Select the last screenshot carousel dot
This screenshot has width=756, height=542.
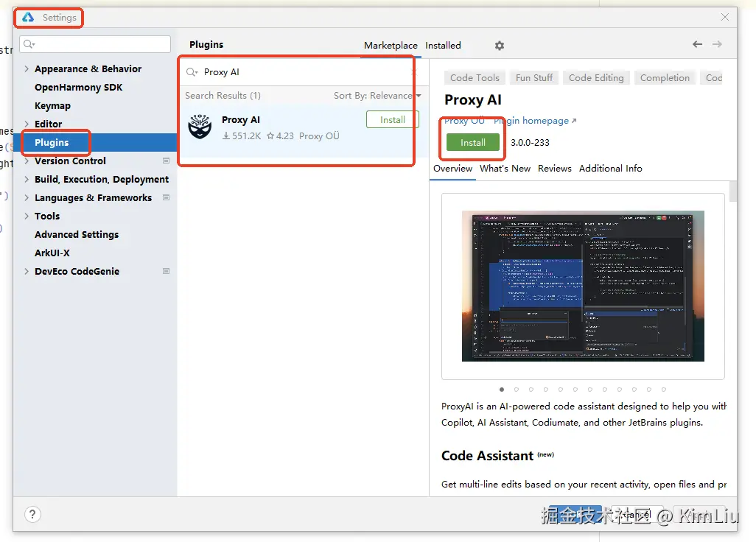point(664,390)
